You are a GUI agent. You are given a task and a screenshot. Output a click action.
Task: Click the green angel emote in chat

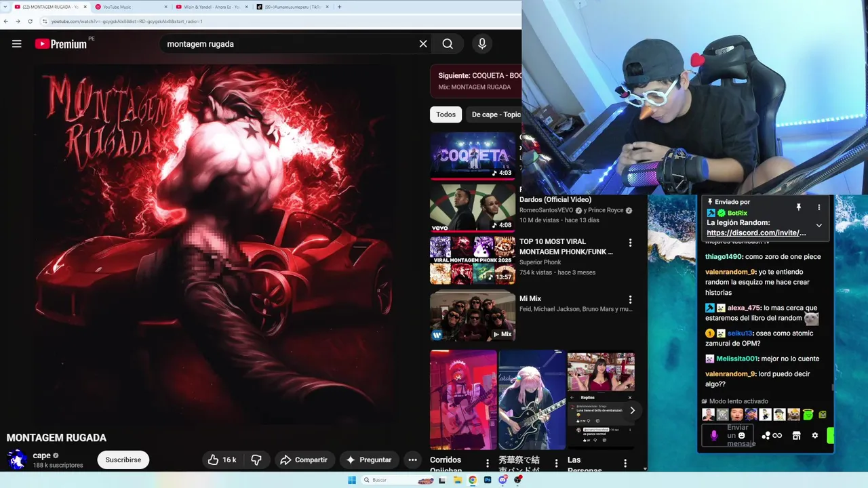point(808,414)
